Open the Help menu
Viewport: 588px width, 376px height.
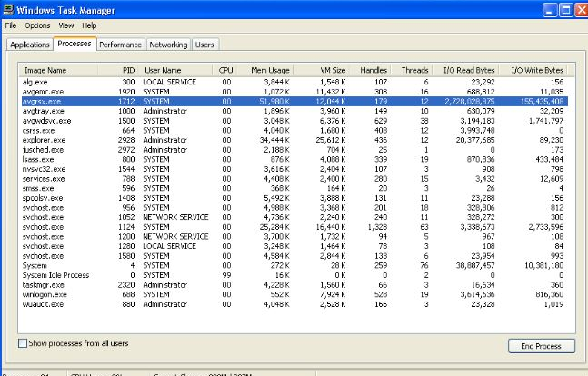tap(89, 25)
